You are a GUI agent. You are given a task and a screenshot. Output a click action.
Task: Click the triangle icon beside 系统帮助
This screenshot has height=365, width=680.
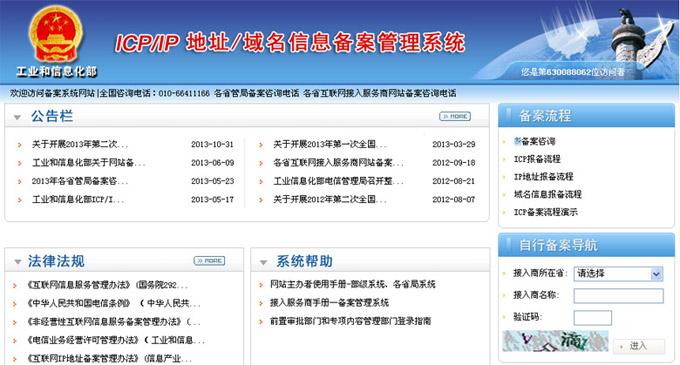pos(263,262)
